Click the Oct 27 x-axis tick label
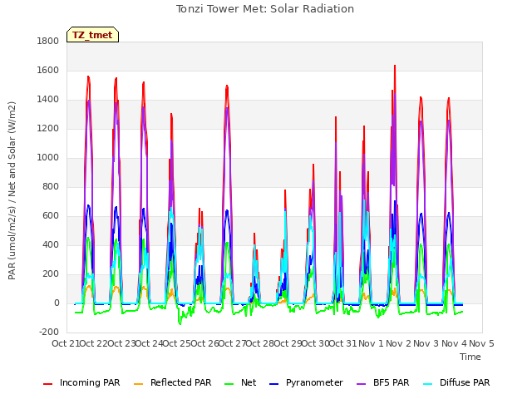This screenshot has width=532, height=399. (232, 343)
